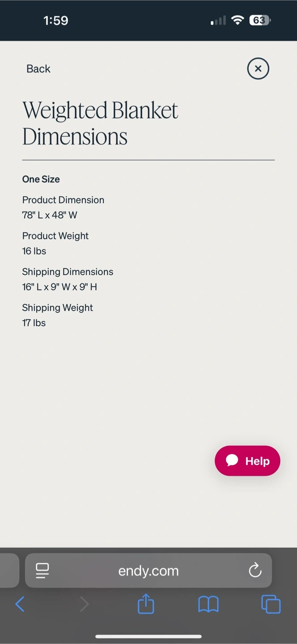Tap the Shipping Dimensions label
Viewport: 297px width, 644px height.
click(68, 272)
